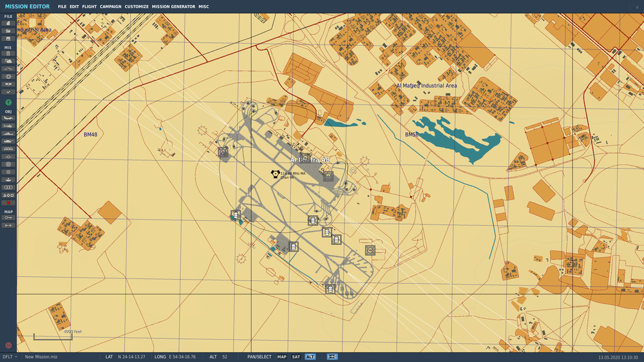Click the date-time readout 13.05.2020
The image size is (644, 362).
(x=618, y=357)
